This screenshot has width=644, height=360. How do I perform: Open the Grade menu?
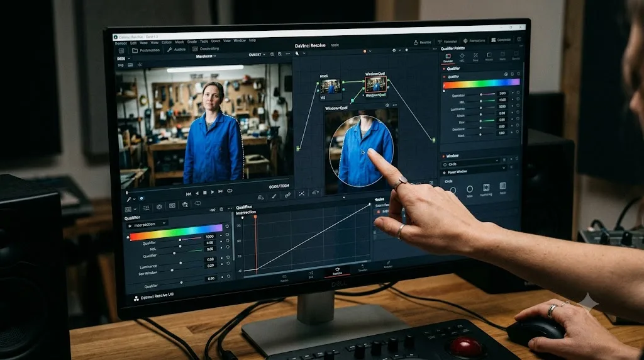tap(192, 42)
